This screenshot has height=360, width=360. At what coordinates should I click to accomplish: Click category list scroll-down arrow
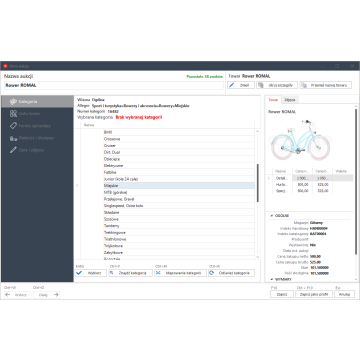pos(257,257)
